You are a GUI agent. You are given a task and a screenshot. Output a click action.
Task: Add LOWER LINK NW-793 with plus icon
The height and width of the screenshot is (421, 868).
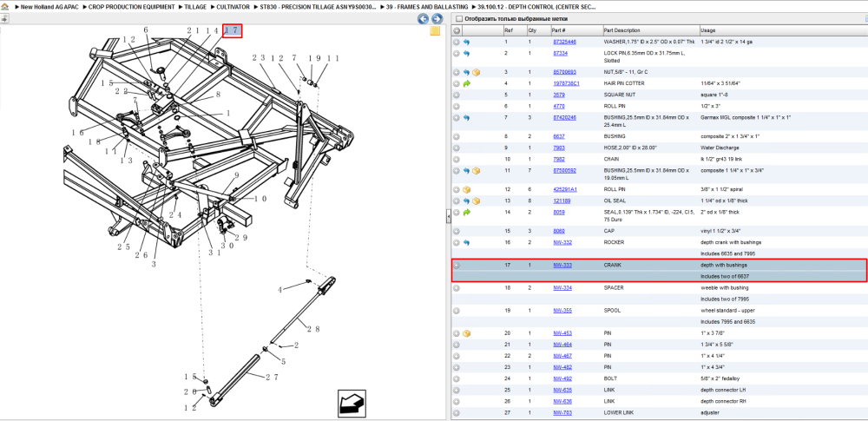pyautogui.click(x=457, y=412)
